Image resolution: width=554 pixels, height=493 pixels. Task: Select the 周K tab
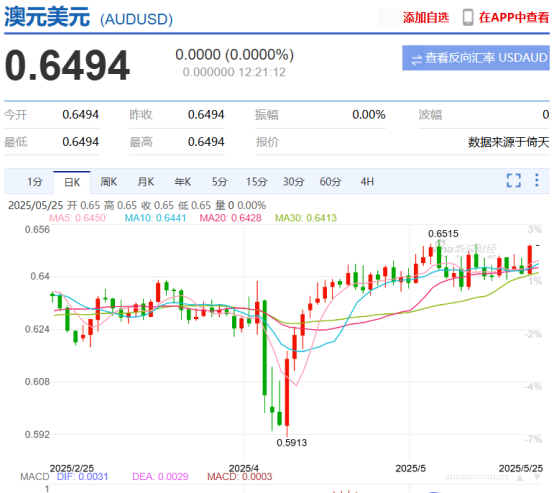[108, 182]
